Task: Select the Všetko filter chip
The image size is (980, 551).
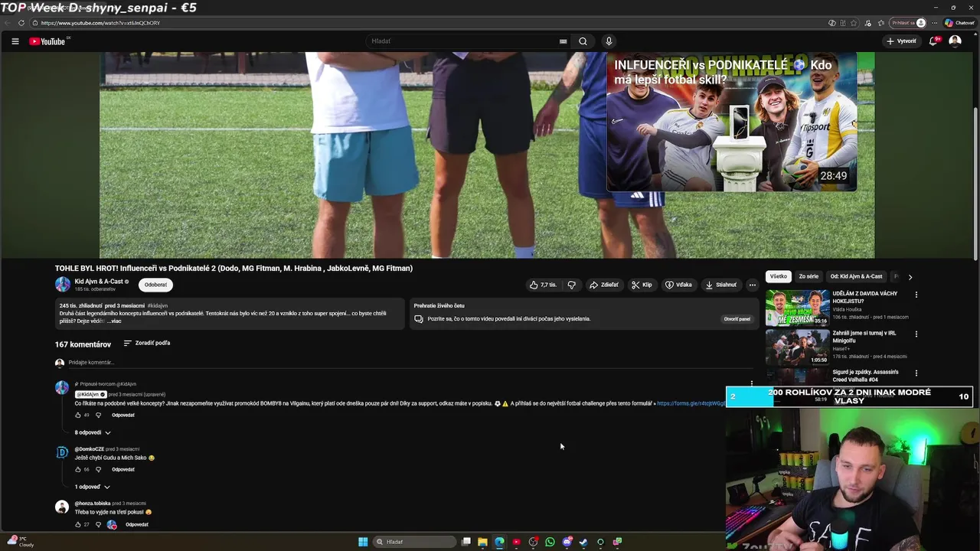Action: [x=779, y=276]
